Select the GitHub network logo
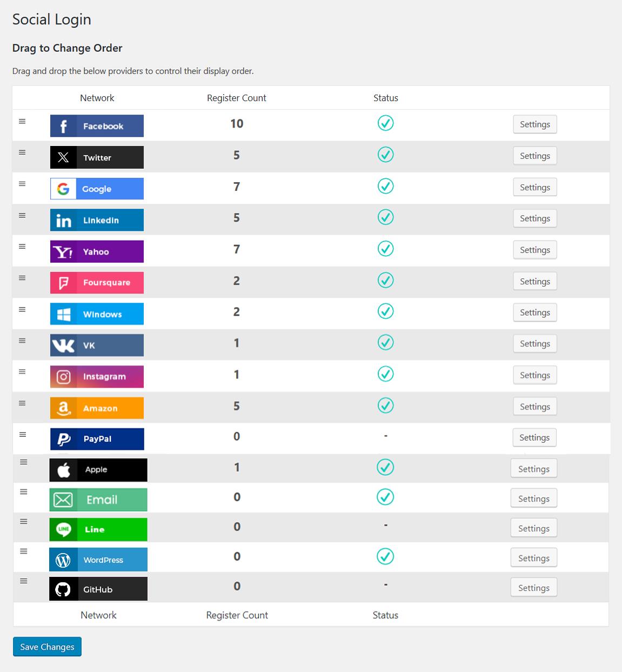Screen dimensions: 622x672 click(98, 589)
